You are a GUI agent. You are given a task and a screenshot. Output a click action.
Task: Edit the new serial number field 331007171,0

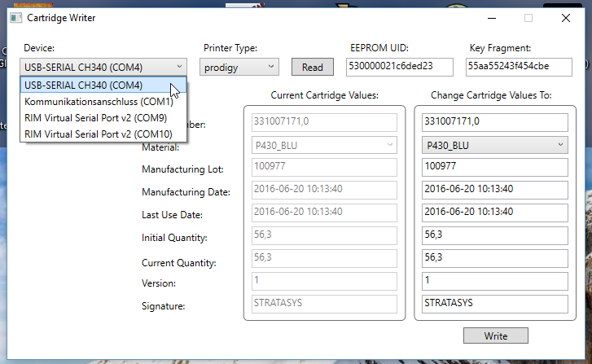[494, 122]
